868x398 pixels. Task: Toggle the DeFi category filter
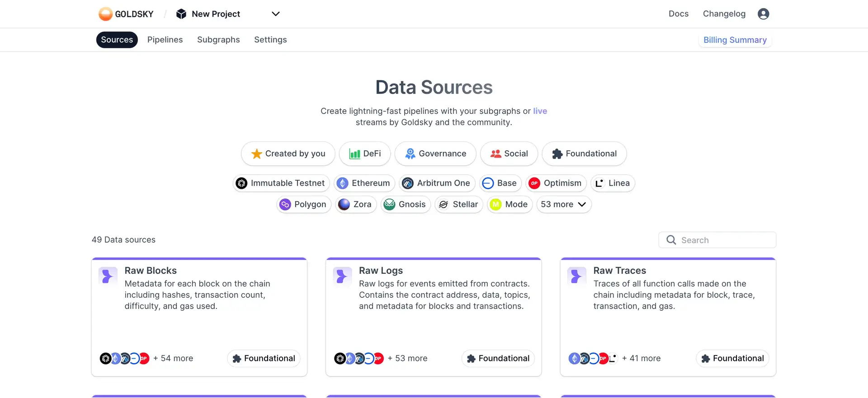pos(365,154)
